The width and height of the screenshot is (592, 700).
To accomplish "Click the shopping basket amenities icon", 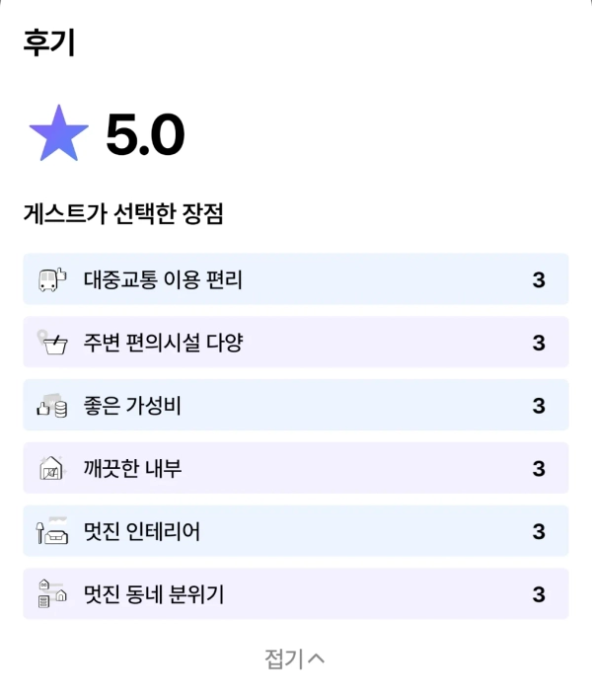I will (52, 343).
